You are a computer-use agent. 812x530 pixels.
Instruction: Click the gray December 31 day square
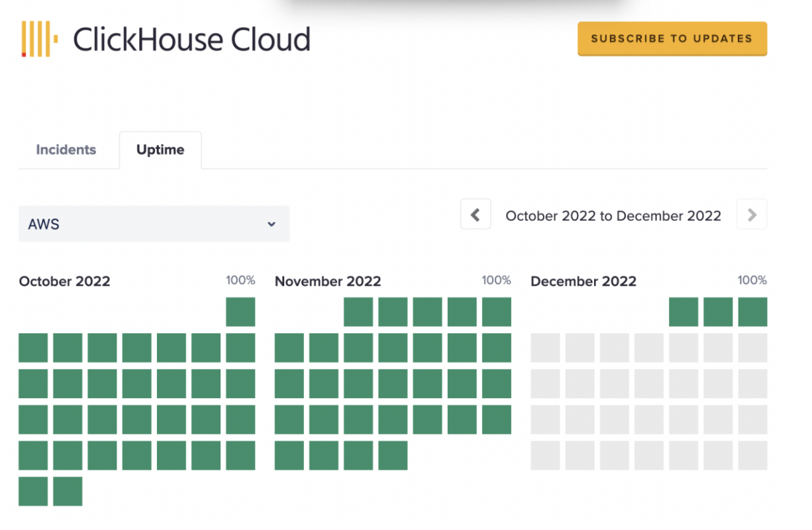pos(752,456)
